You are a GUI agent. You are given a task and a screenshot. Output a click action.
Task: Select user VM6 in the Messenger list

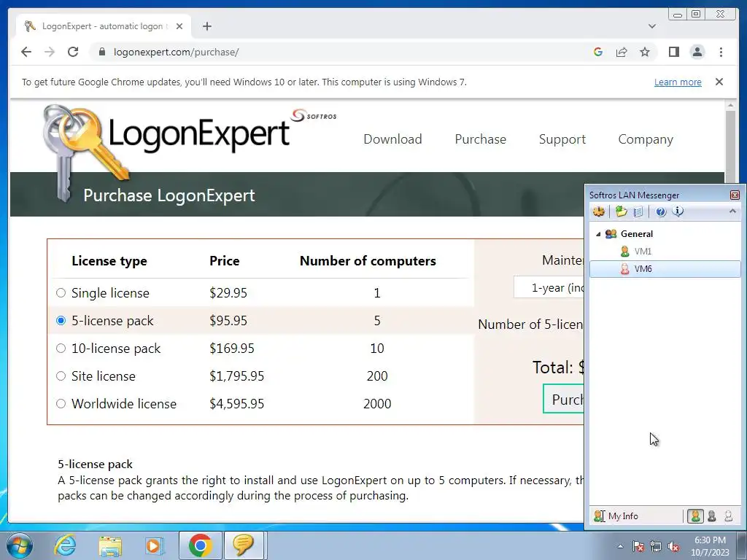coord(665,269)
